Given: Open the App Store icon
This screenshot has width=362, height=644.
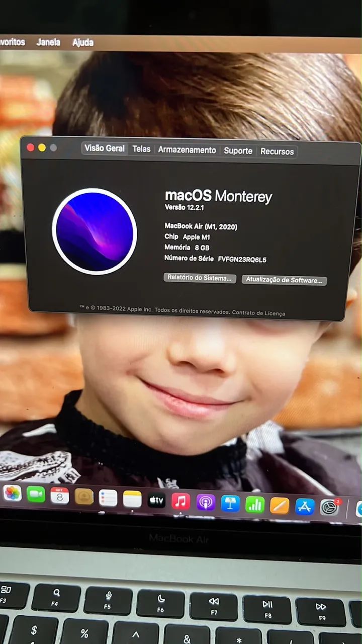Looking at the screenshot, I should (x=305, y=506).
